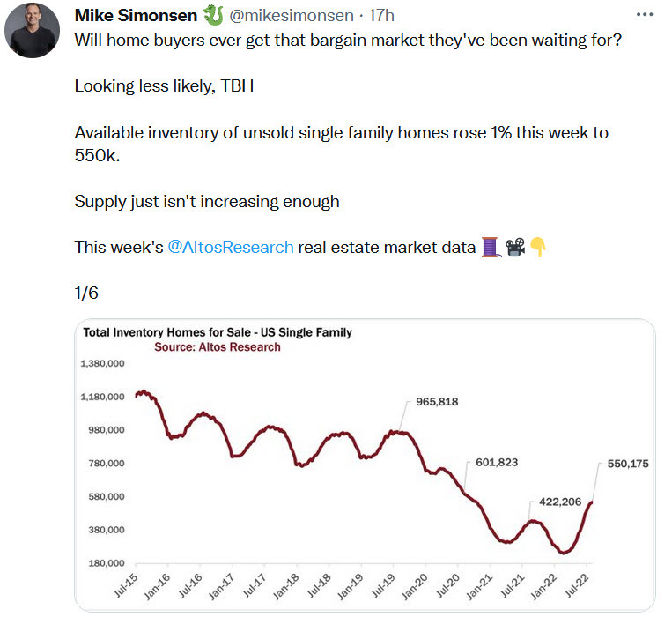This screenshot has width=672, height=617.
Task: Click the Jan-20 axis label
Action: click(415, 586)
